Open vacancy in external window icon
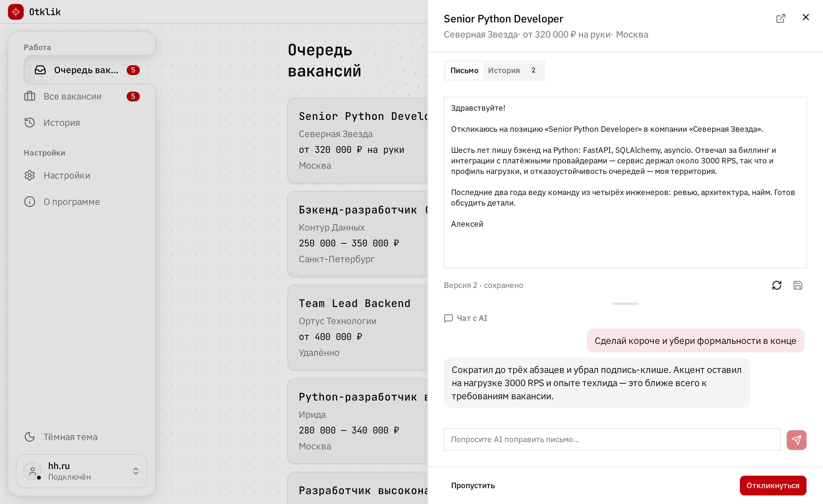Viewport: 823px width, 504px height. point(780,18)
